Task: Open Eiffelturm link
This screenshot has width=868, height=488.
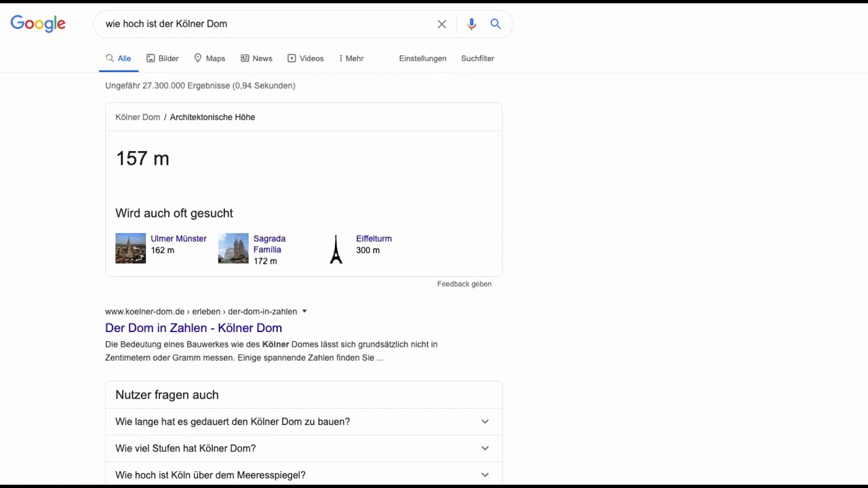Action: (x=374, y=239)
